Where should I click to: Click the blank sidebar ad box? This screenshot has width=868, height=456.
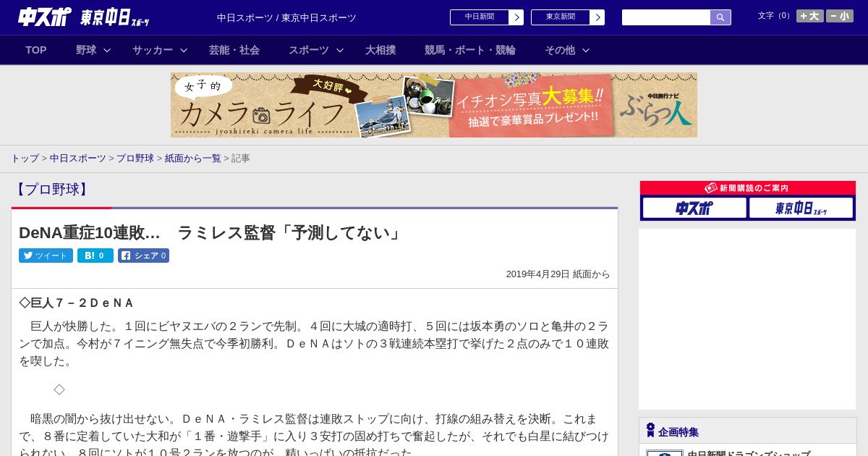[747, 319]
